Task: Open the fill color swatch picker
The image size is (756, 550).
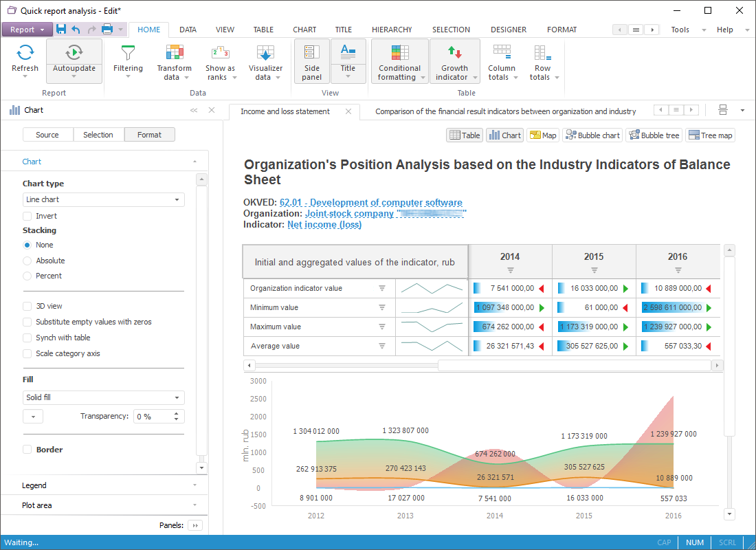Action: [x=33, y=417]
